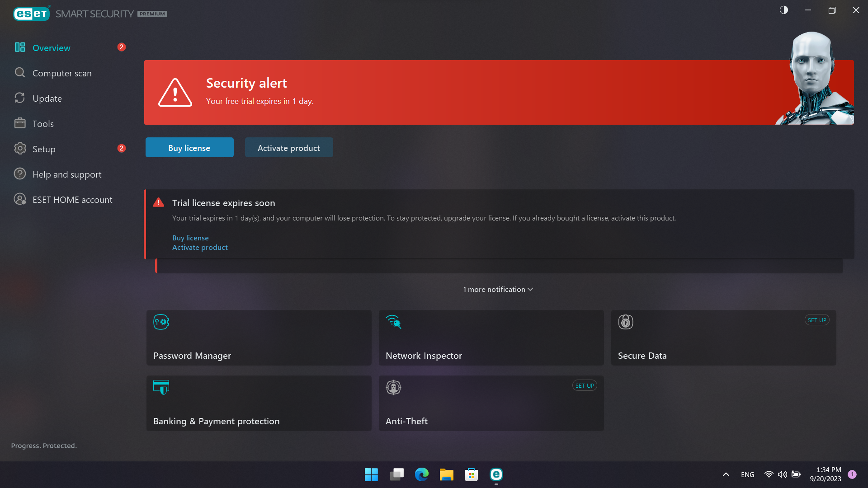
Task: Click the red badge next to Setup
Action: tap(121, 148)
